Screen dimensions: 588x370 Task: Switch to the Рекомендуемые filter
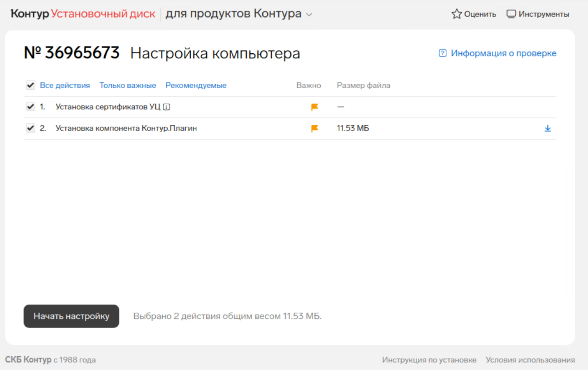(x=196, y=85)
